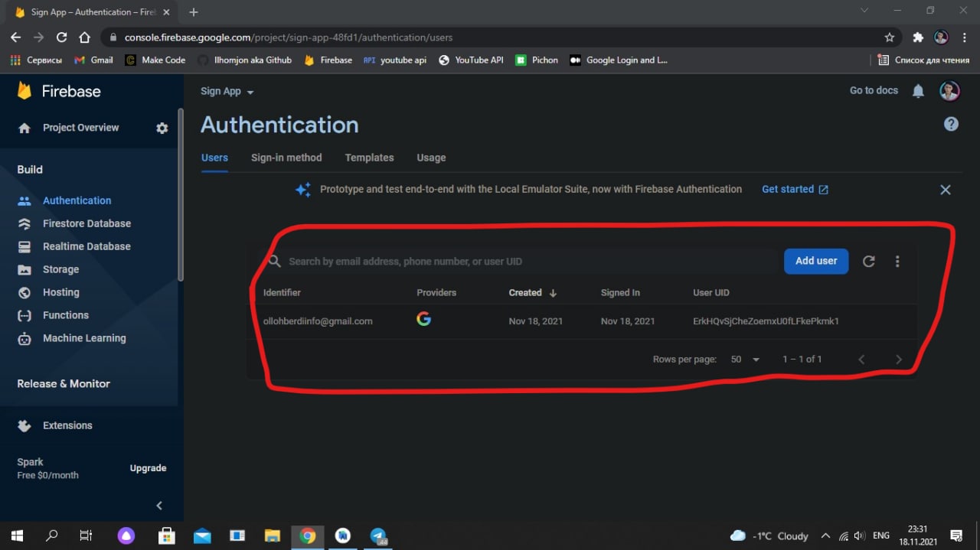Open taskbar search magnifier
Screen dimensions: 980x550
click(x=51, y=535)
